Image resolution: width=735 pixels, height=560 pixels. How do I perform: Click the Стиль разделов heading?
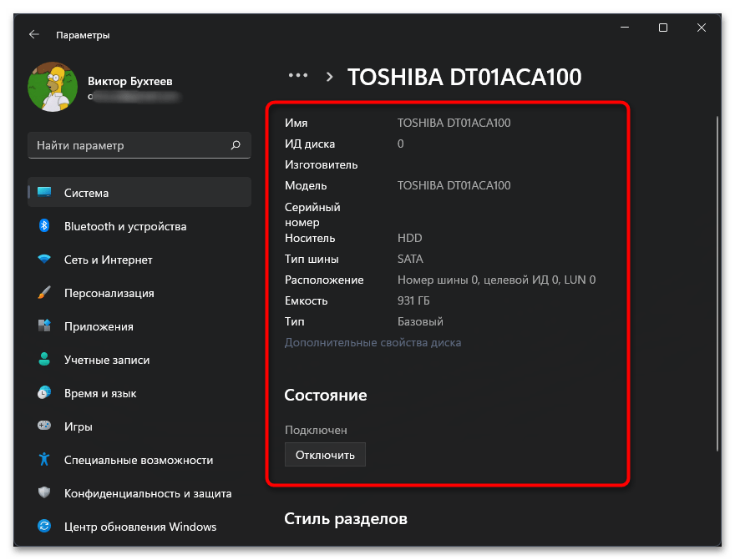tap(346, 519)
